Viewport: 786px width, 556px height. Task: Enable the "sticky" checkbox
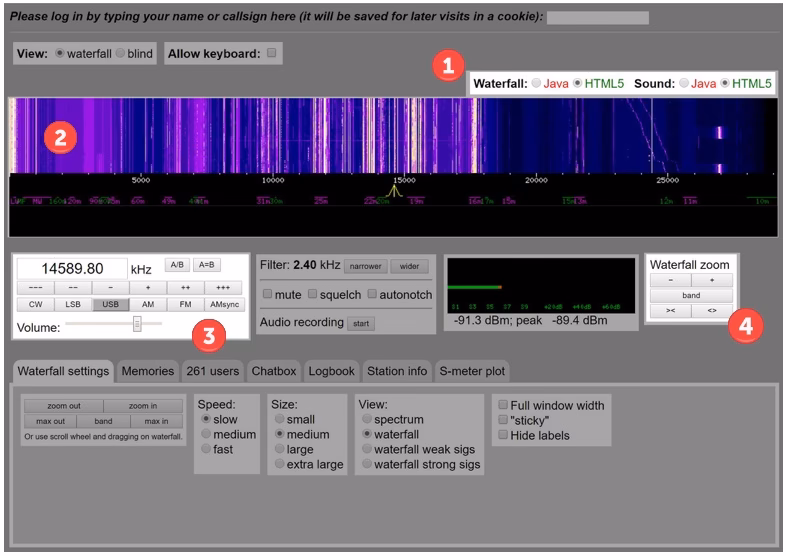click(503, 420)
